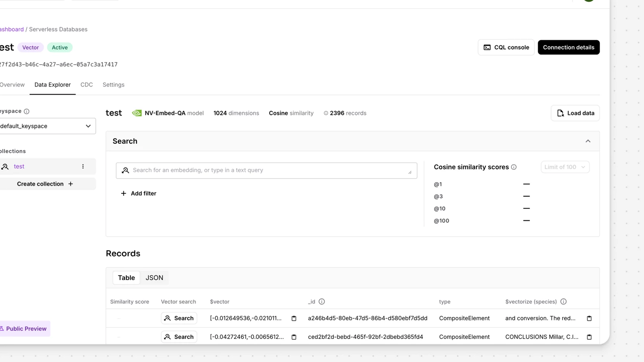Click the Active status badge
This screenshot has height=362, width=644.
(x=60, y=48)
